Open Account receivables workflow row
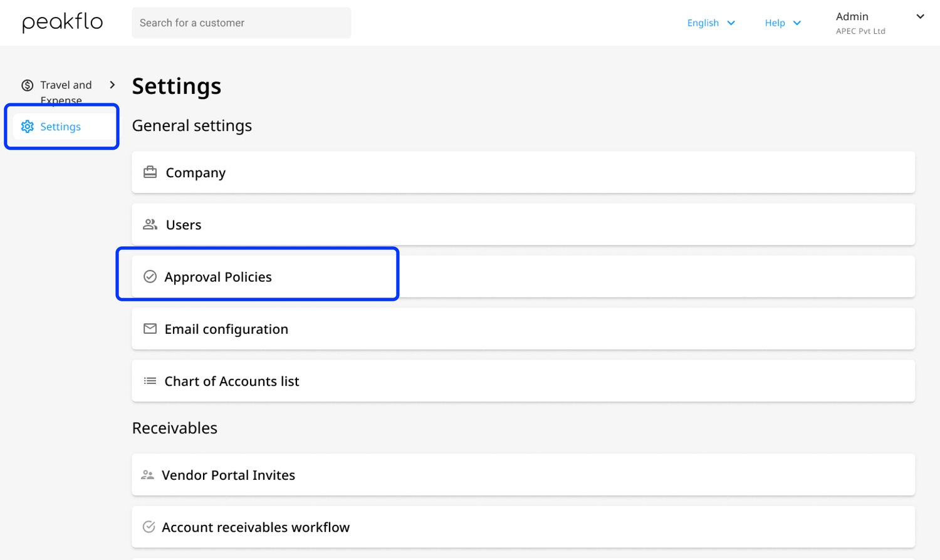Image resolution: width=940 pixels, height=560 pixels. tap(523, 527)
